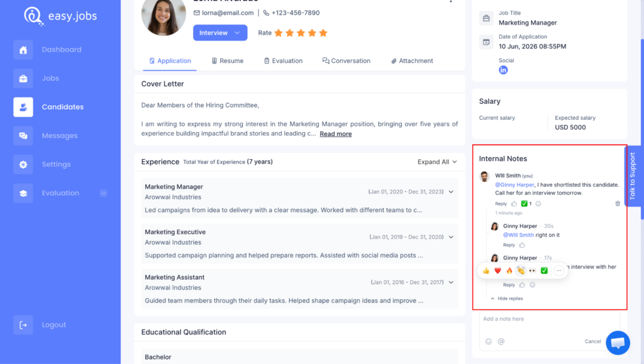Click in the Add a note here field

point(550,319)
